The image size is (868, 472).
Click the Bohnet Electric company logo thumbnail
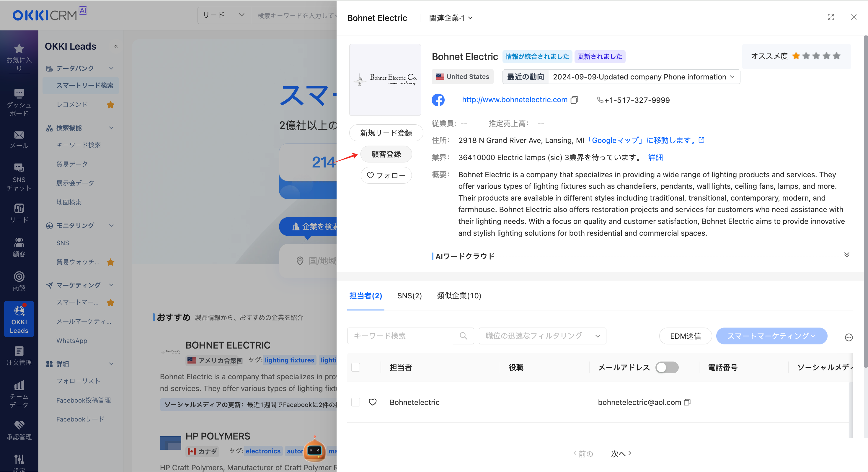[x=385, y=79]
